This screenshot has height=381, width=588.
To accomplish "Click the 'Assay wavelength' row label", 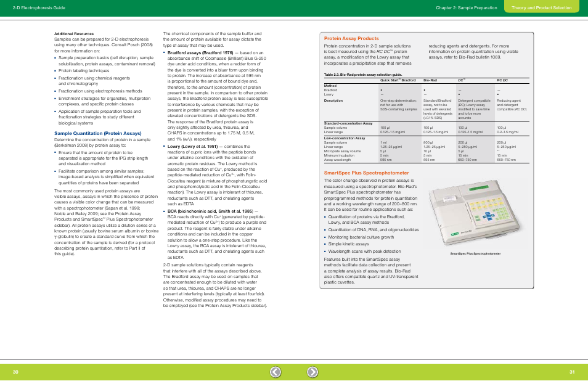I will (338, 160).
